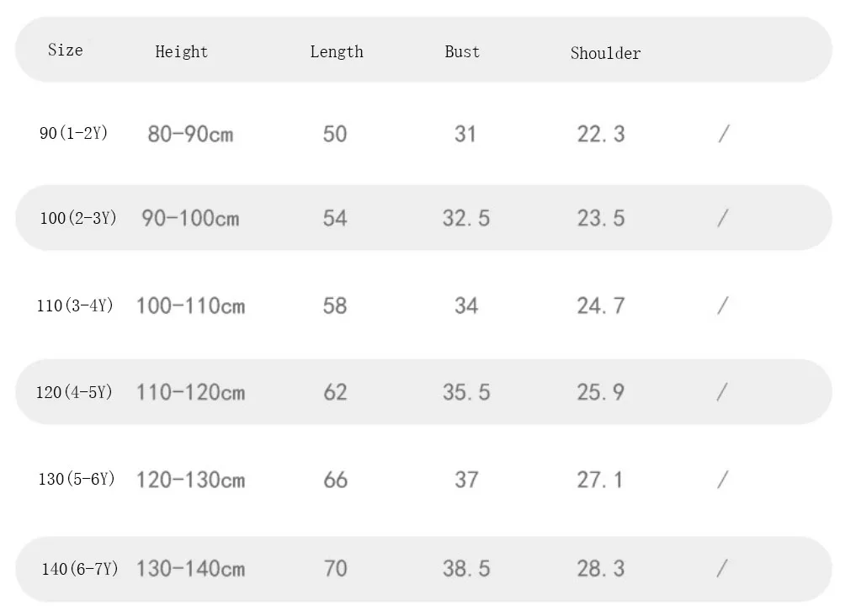Click bust value 32.5
Viewport: 861px width, 616px height.
466,218
